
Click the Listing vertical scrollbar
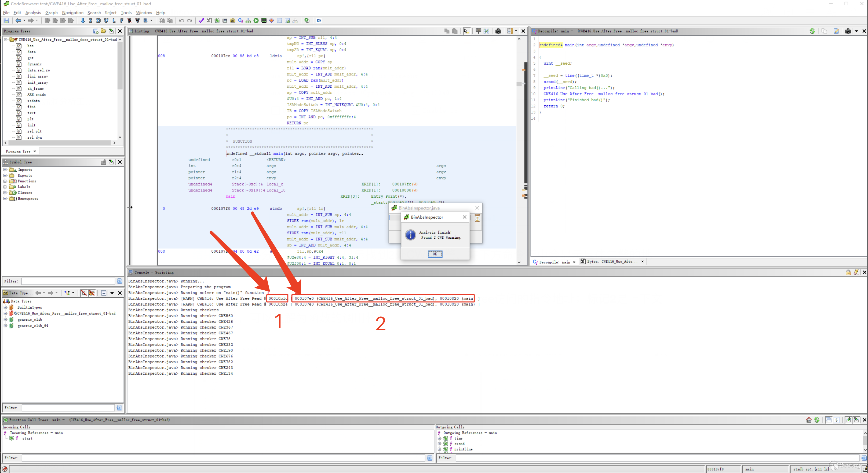point(519,151)
